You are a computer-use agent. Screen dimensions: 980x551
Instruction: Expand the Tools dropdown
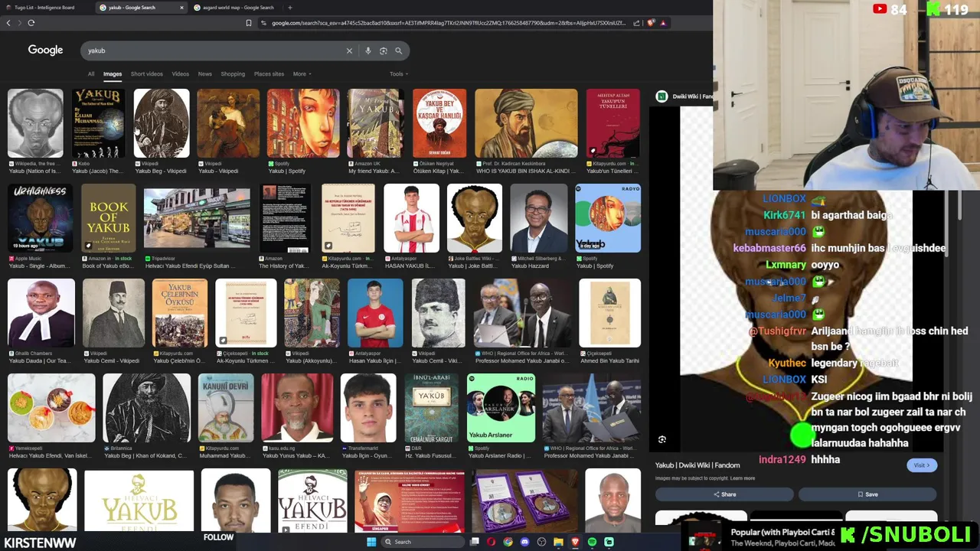pyautogui.click(x=398, y=74)
